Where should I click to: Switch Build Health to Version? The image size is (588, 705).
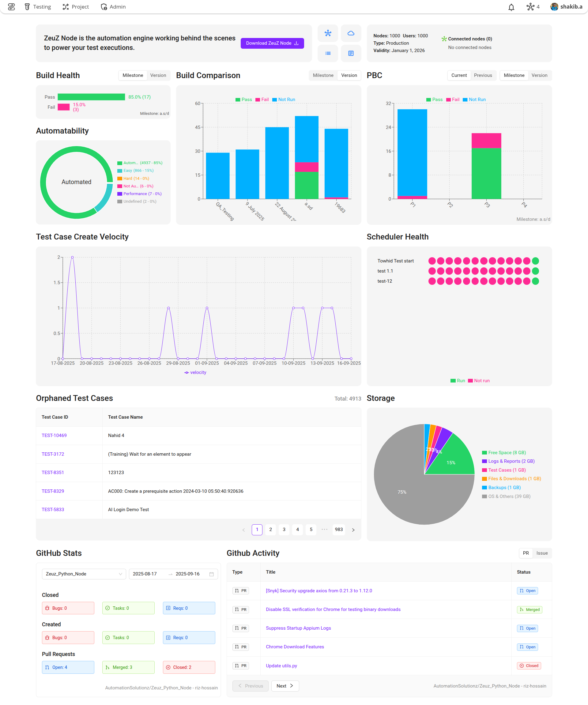pyautogui.click(x=158, y=75)
